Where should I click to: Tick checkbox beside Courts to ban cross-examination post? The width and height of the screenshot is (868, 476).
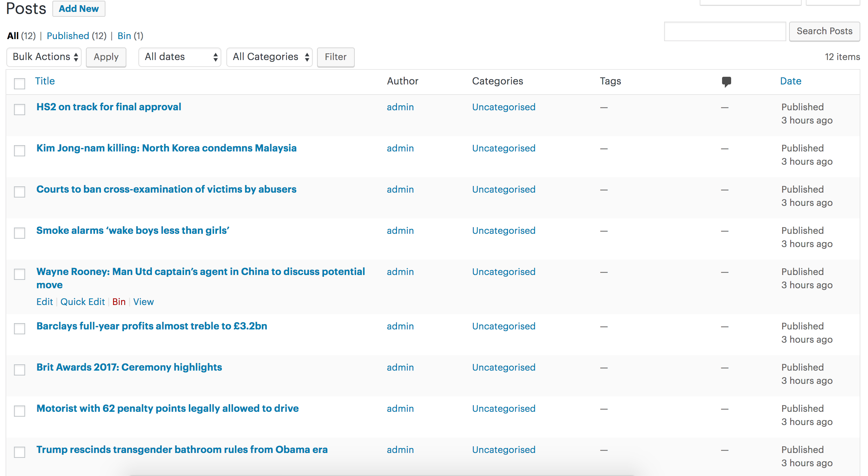pyautogui.click(x=20, y=192)
